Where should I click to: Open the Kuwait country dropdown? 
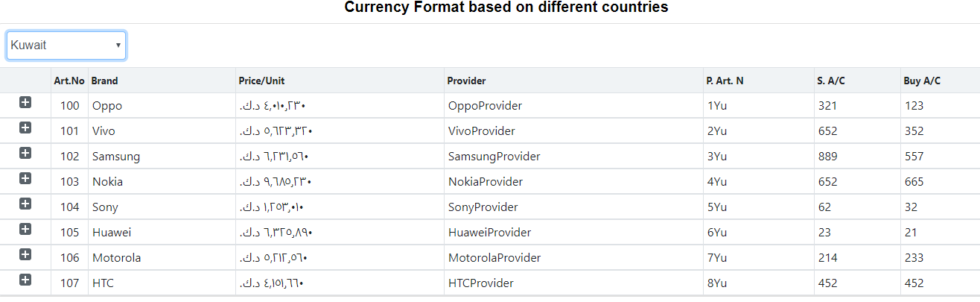pyautogui.click(x=66, y=45)
